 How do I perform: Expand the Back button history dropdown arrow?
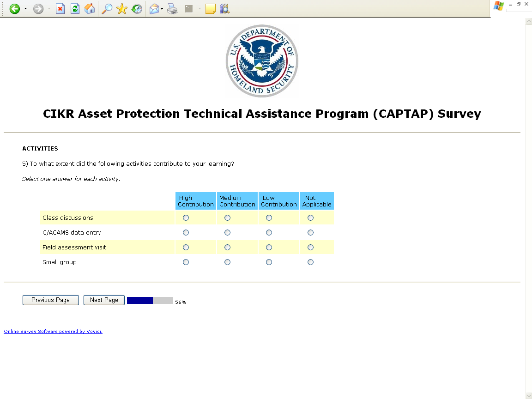(x=25, y=9)
